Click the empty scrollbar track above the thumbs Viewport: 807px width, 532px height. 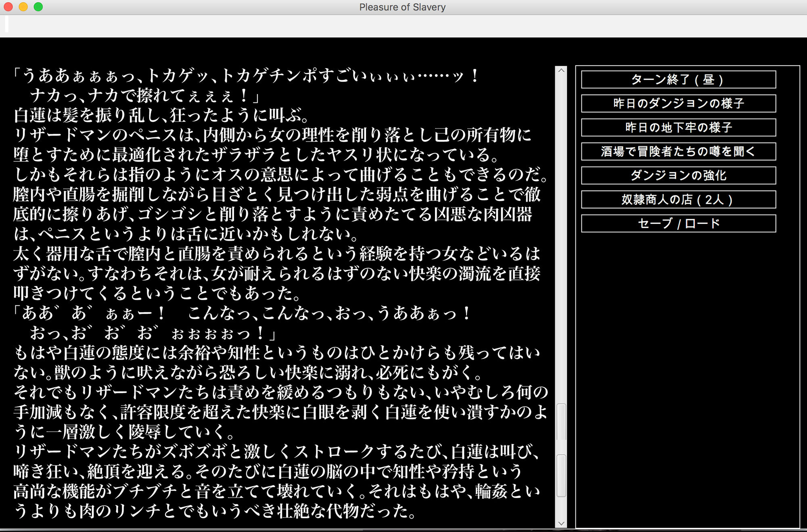coord(561,242)
